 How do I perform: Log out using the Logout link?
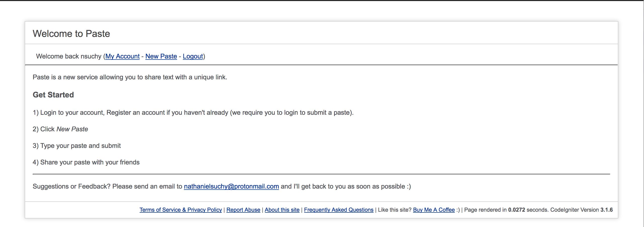tap(193, 56)
